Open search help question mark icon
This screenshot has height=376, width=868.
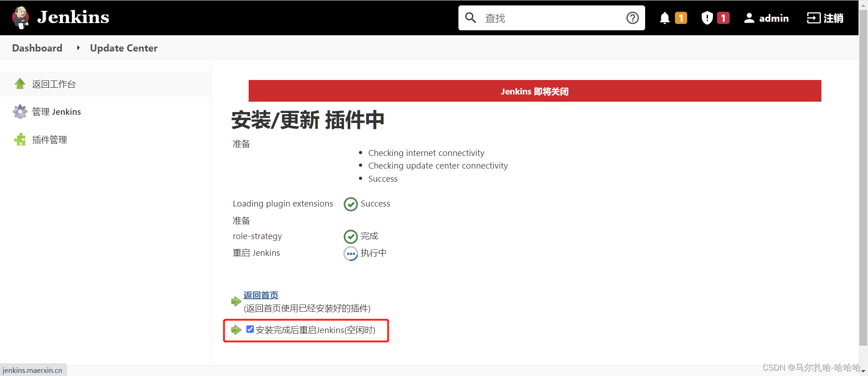click(x=632, y=18)
